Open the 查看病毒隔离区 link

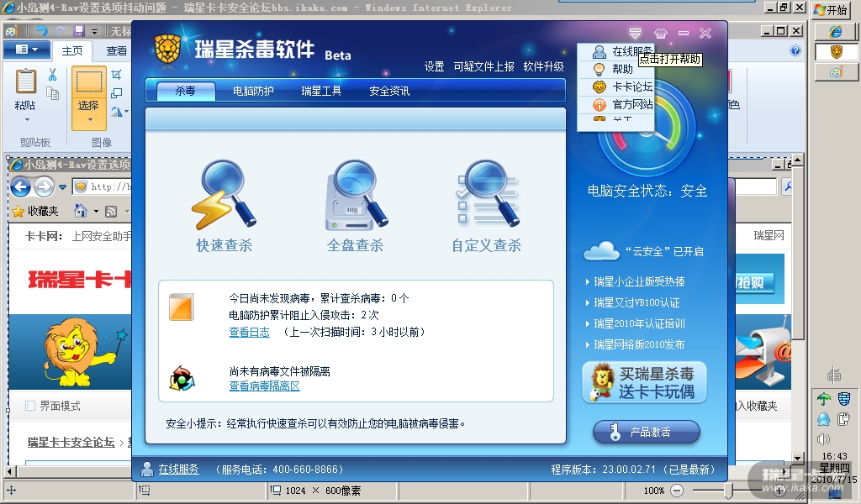pyautogui.click(x=264, y=386)
